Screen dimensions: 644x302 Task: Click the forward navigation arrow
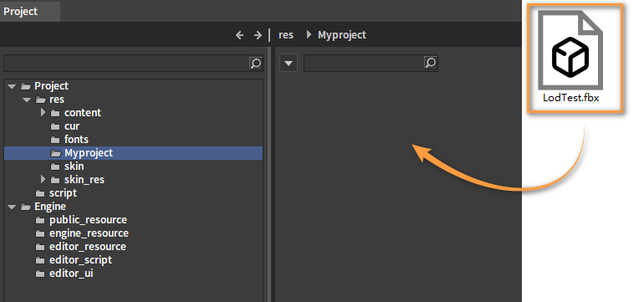coord(258,35)
